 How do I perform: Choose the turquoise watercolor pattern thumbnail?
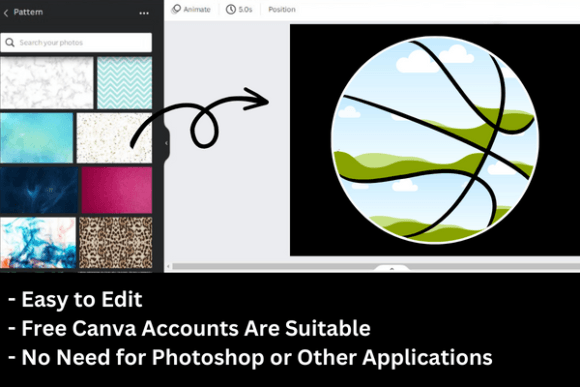(x=37, y=138)
